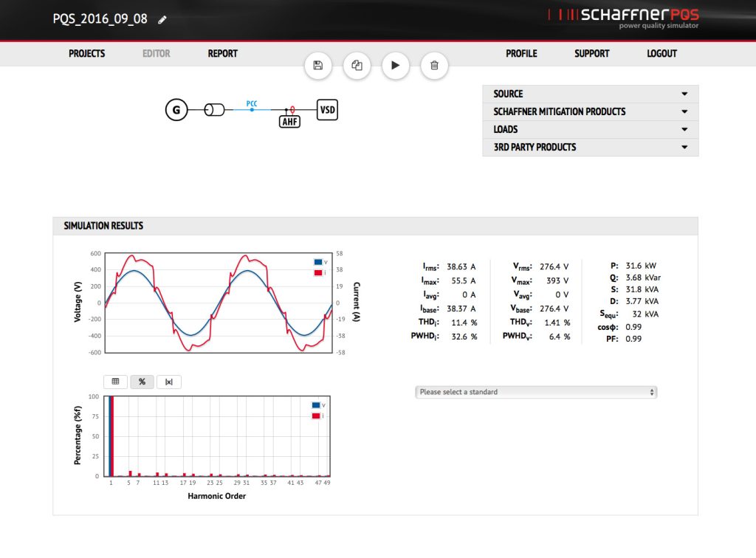756x558 pixels.
Task: Edit project name with pencil icon
Action: [x=162, y=20]
